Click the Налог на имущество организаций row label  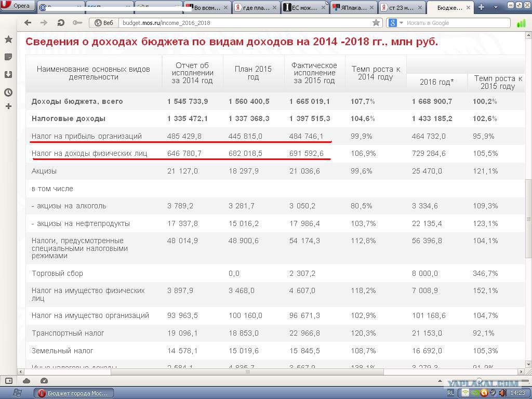(x=90, y=315)
